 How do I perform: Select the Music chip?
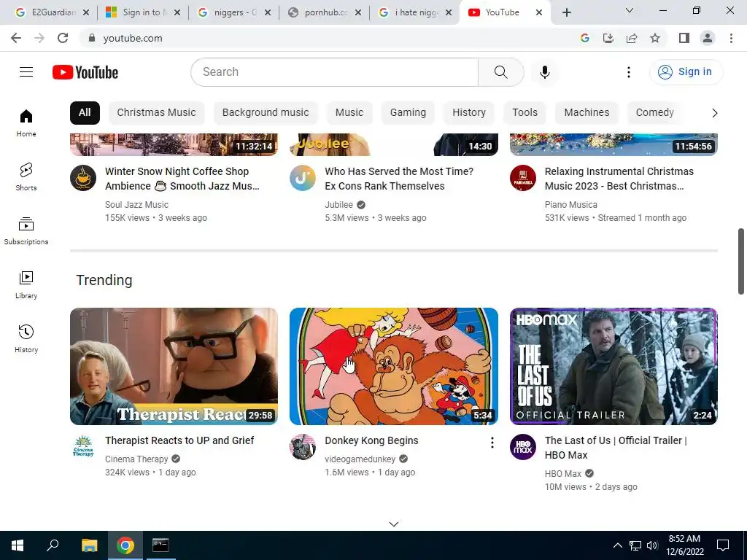(x=349, y=113)
